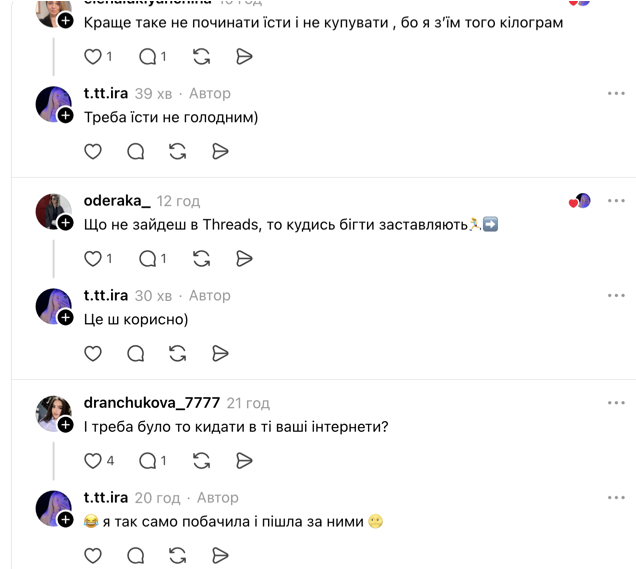Image resolution: width=636 pixels, height=569 pixels.
Task: Open more options for oderaka_'s comment
Action: click(x=616, y=201)
